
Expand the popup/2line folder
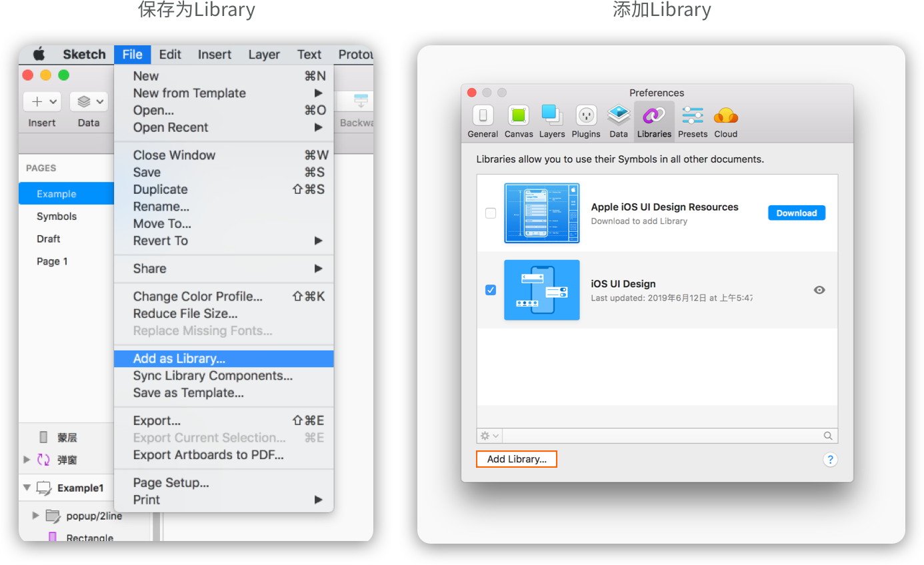pyautogui.click(x=36, y=516)
